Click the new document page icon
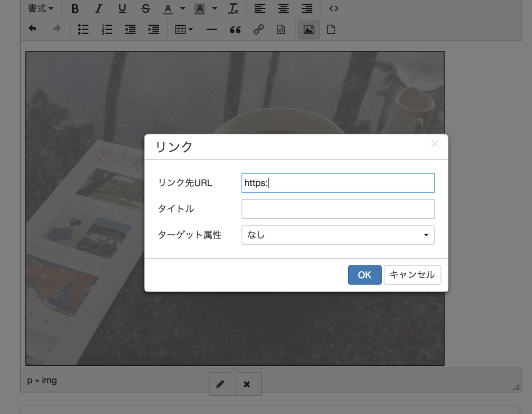 coord(331,30)
